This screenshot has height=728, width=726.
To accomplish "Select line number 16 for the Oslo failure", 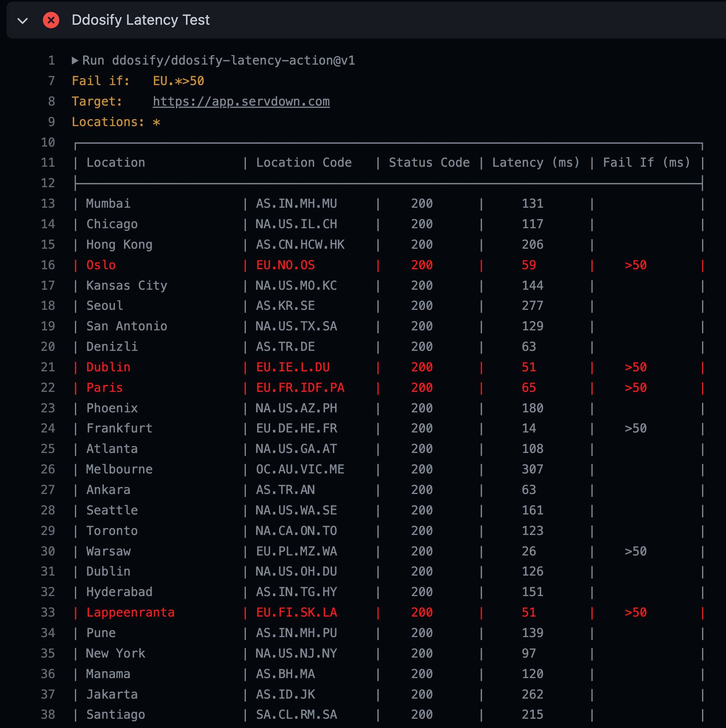I will 49,265.
